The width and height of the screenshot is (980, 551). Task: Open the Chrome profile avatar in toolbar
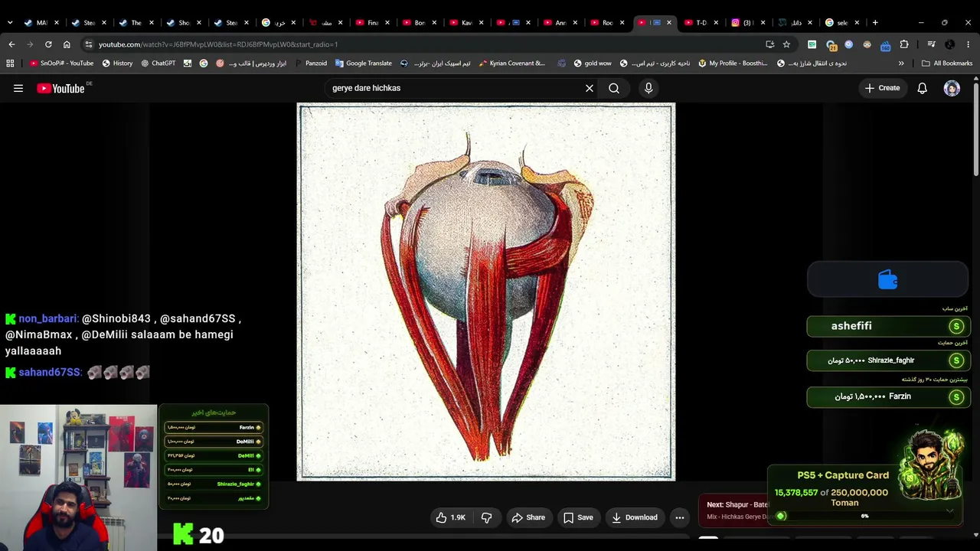(950, 44)
